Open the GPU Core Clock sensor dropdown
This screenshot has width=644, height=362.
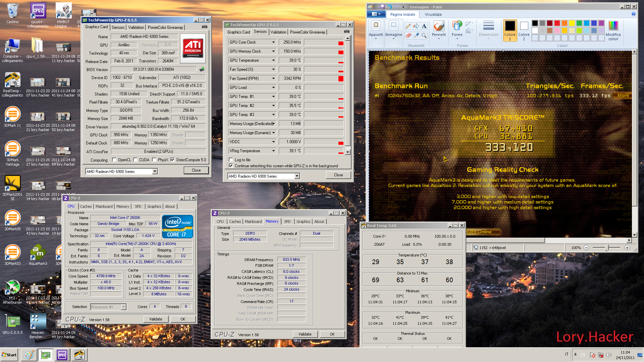coord(273,42)
